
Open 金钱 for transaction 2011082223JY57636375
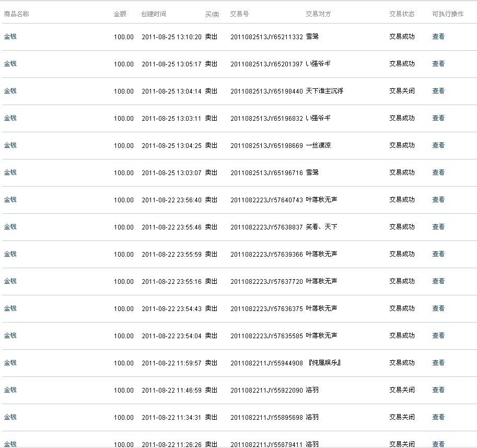pyautogui.click(x=10, y=308)
